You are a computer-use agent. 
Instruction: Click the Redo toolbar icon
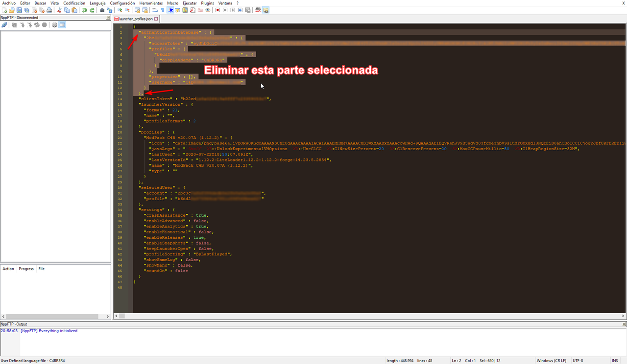tap(92, 10)
